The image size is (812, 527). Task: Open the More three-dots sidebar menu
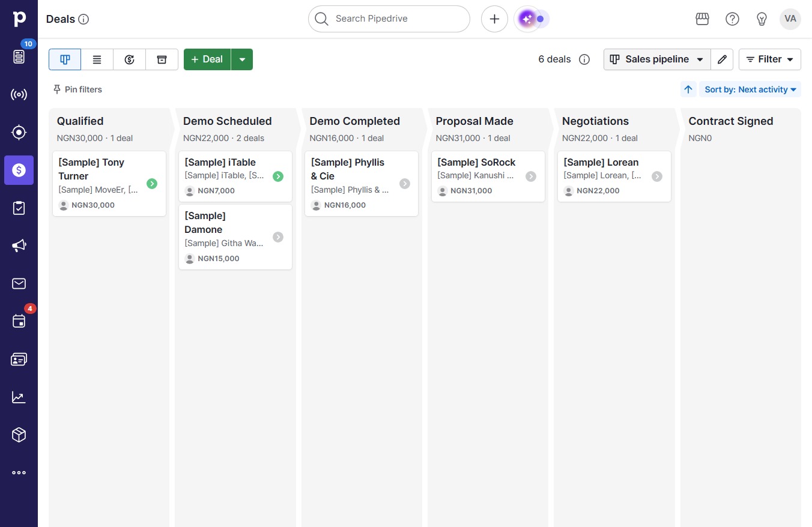coord(19,472)
